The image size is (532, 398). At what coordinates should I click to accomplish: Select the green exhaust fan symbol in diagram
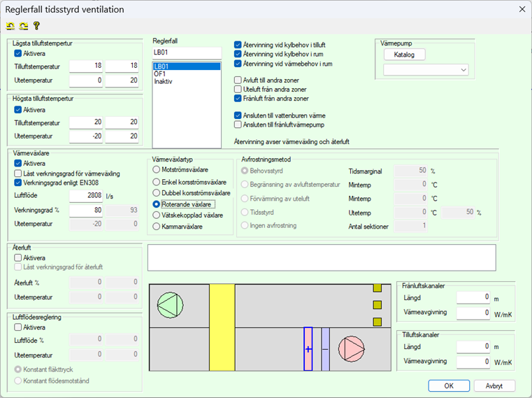[168, 306]
